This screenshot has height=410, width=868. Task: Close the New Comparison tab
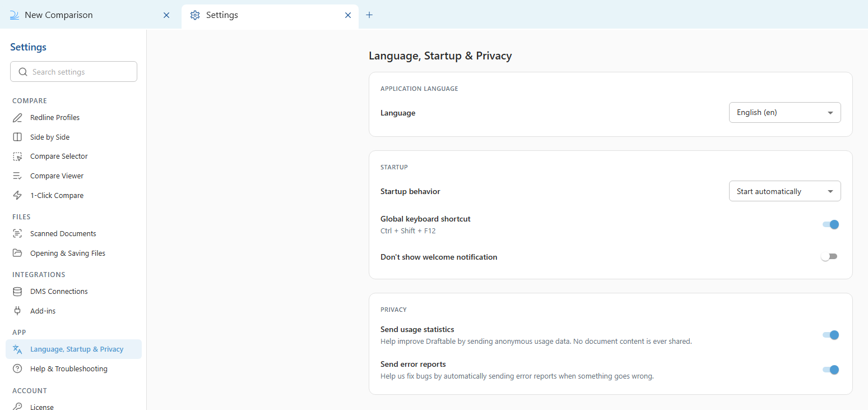[x=166, y=15]
